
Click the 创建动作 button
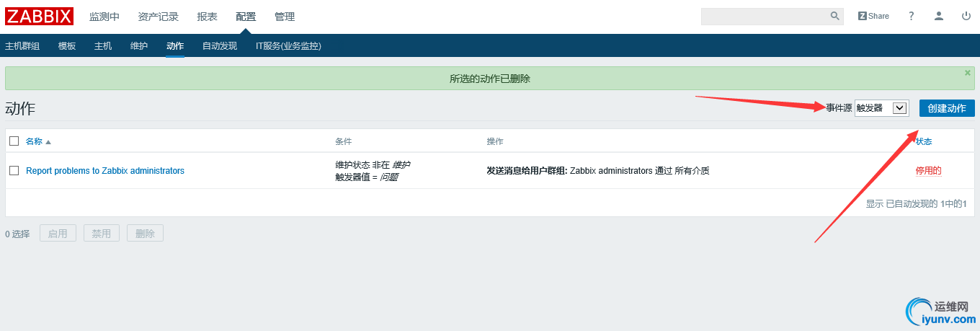[947, 108]
